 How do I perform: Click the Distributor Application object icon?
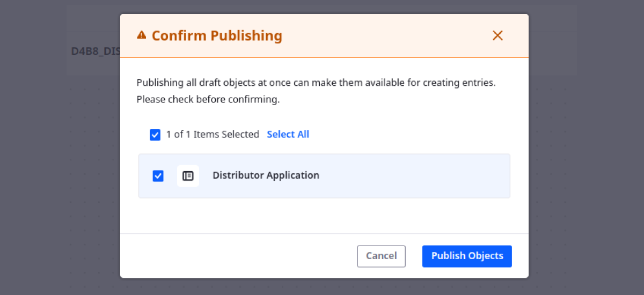[x=188, y=176]
